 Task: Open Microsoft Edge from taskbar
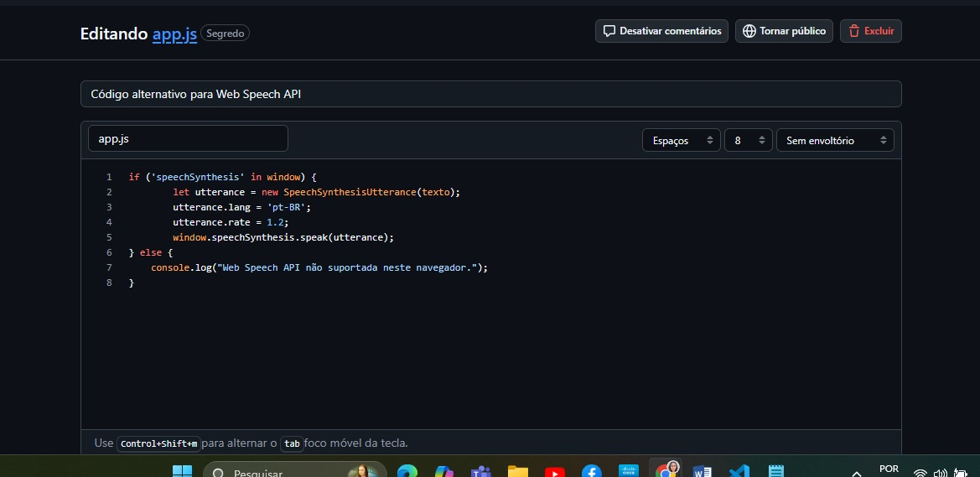(x=407, y=471)
